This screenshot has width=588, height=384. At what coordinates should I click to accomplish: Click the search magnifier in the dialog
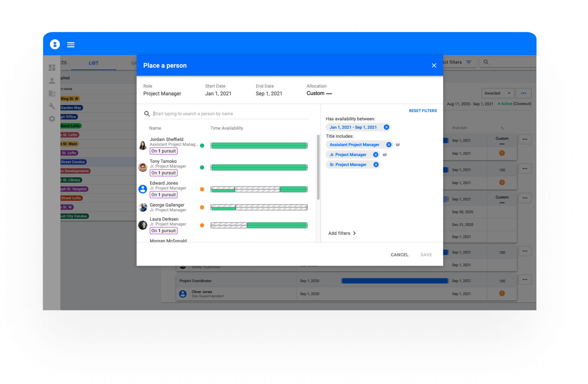147,114
